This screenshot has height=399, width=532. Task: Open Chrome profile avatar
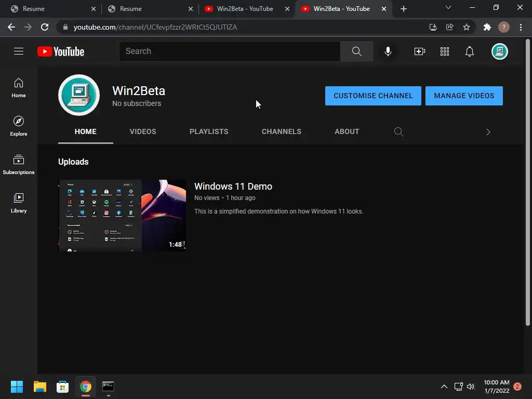click(x=504, y=27)
